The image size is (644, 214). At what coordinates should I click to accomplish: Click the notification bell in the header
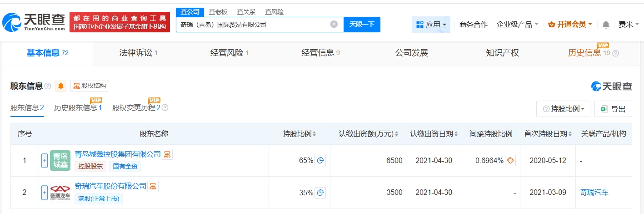pyautogui.click(x=606, y=25)
